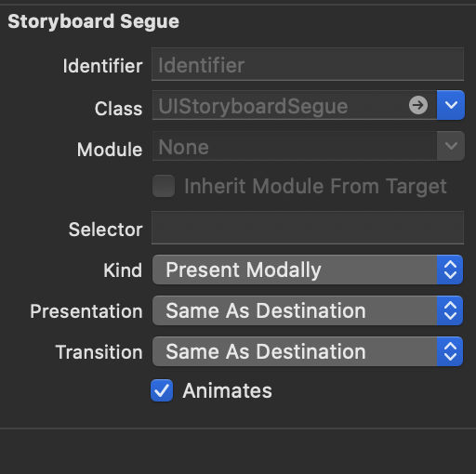Select the UIStoryboardSegue class text field
This screenshot has height=474, width=476.
pos(295,105)
